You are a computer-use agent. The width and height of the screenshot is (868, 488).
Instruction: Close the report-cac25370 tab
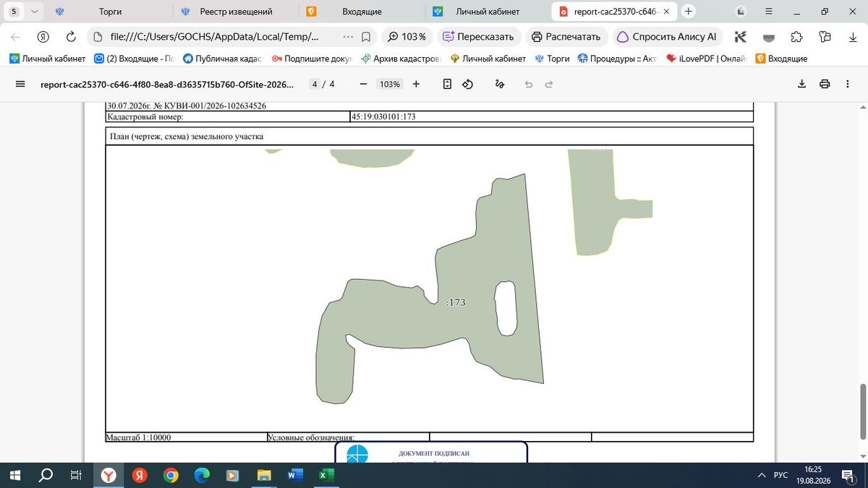point(666,12)
